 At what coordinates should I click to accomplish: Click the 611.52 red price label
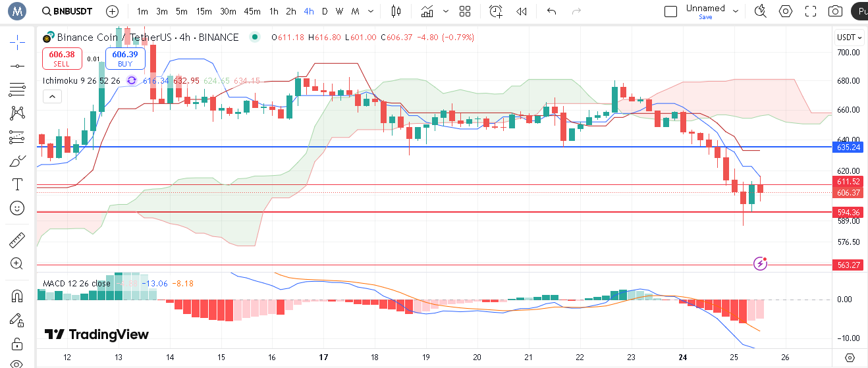[x=849, y=181]
